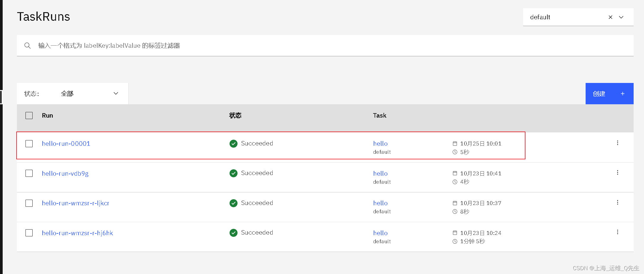Toggle the select-all checkbox in header
The image size is (644, 274).
point(29,116)
